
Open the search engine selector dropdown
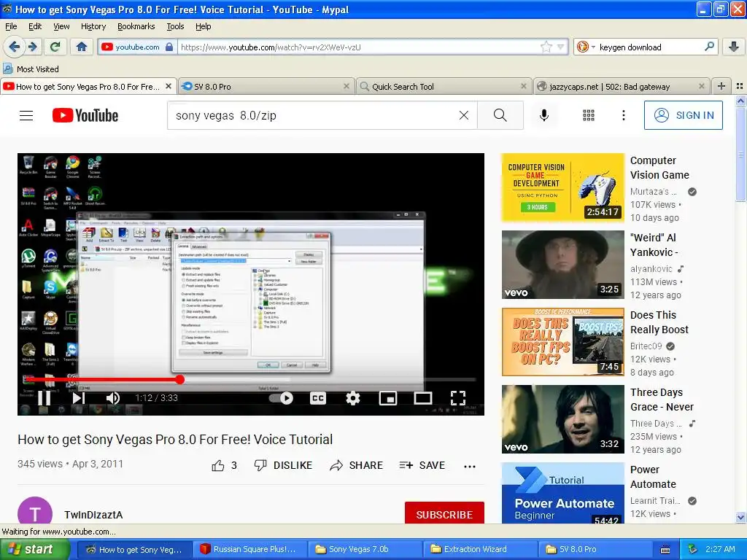[x=586, y=47]
